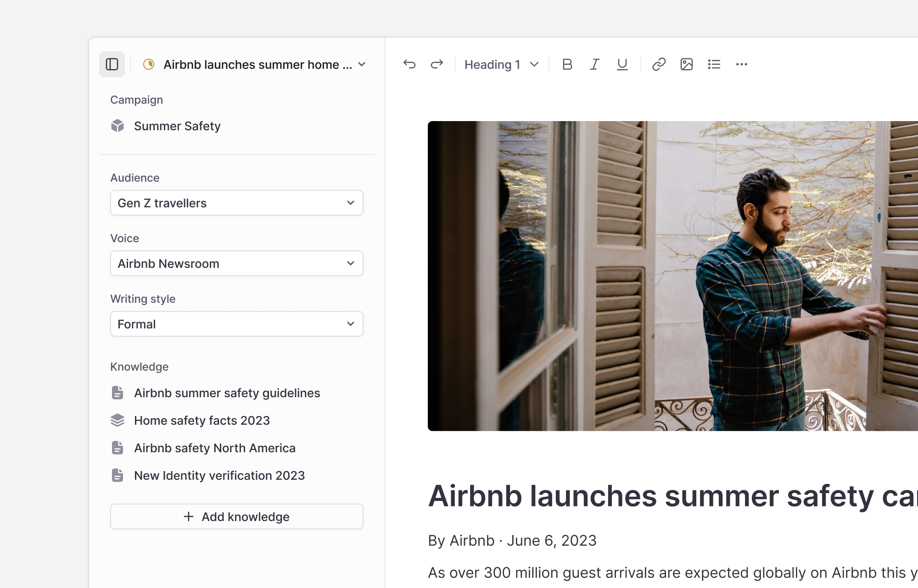Open Home safety facts 2023 knowledge item

[x=202, y=420]
